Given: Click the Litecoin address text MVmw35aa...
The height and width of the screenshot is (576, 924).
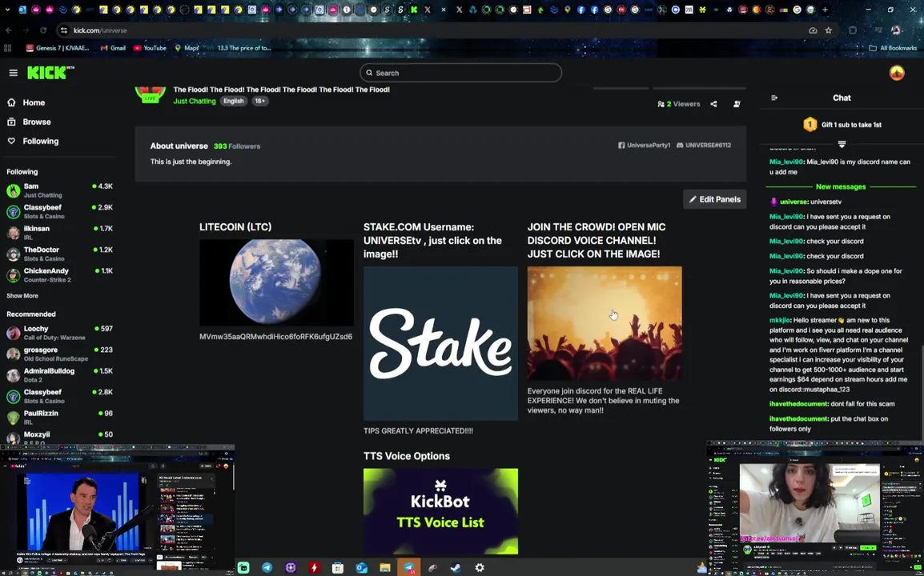Looking at the screenshot, I should click(275, 337).
